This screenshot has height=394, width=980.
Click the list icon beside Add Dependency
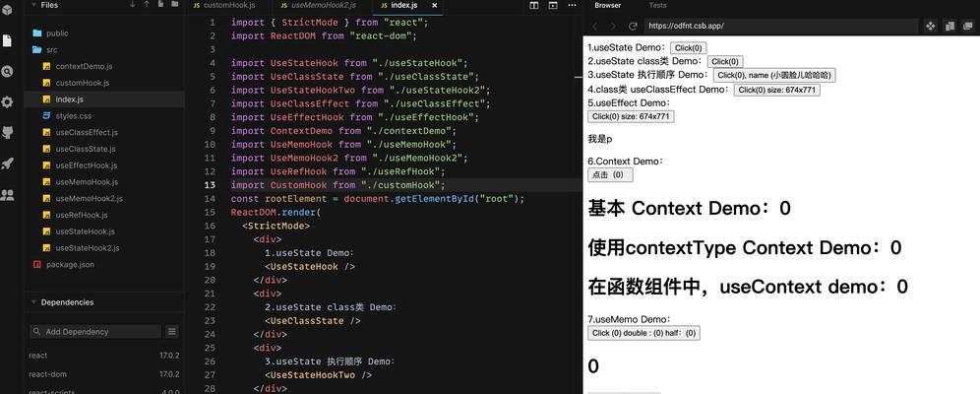click(x=172, y=332)
